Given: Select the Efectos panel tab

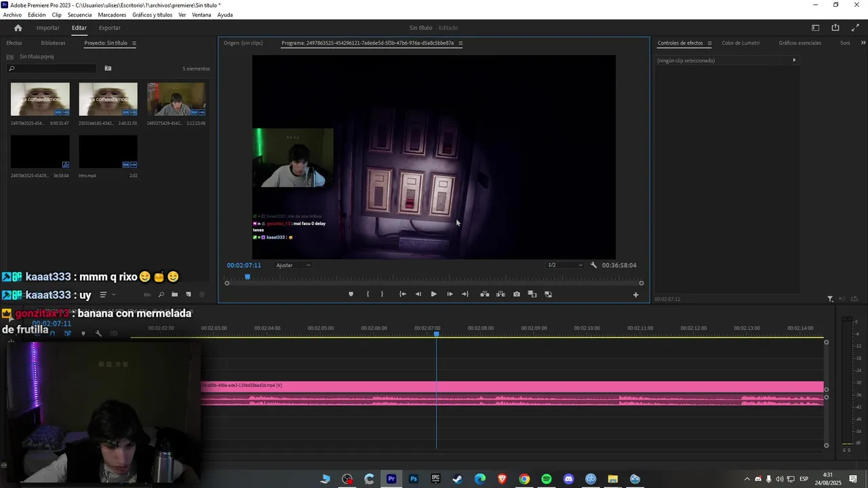Looking at the screenshot, I should click(14, 43).
